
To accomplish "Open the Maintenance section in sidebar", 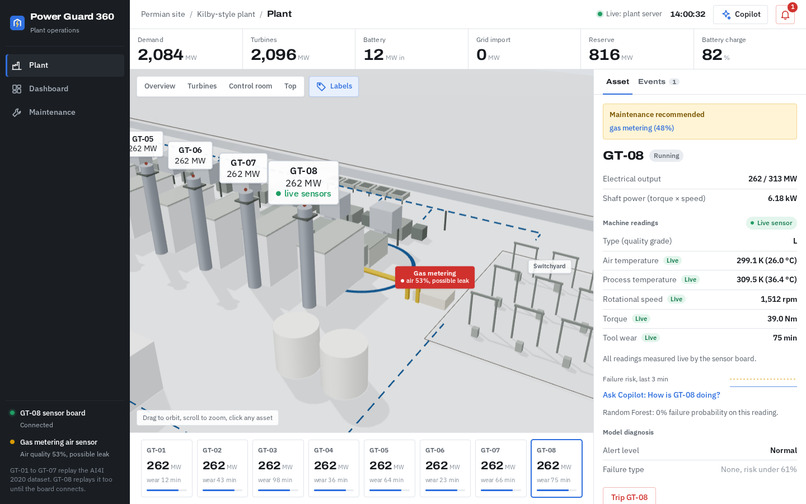I will click(65, 112).
